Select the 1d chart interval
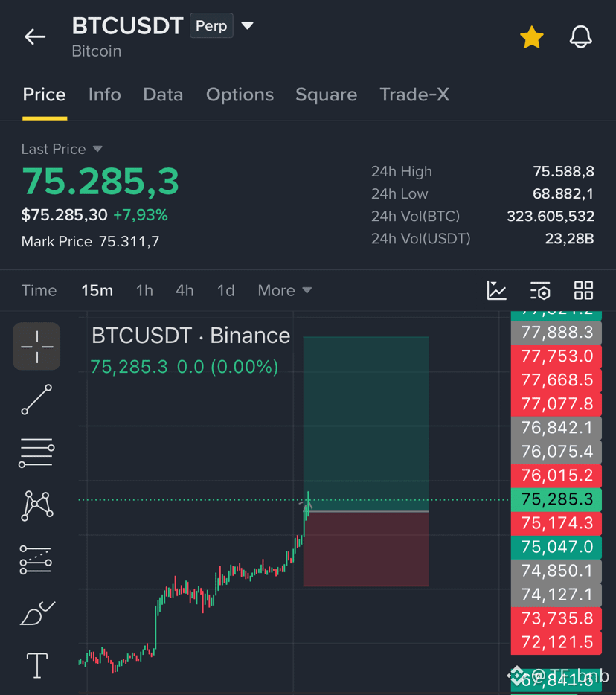The image size is (616, 695). 225,291
